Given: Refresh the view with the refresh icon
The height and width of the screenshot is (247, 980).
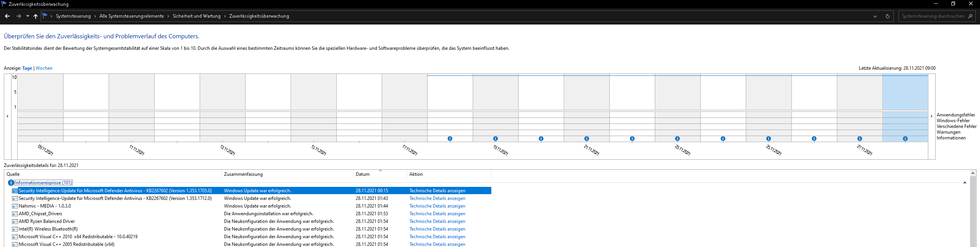Looking at the screenshot, I should (887, 16).
